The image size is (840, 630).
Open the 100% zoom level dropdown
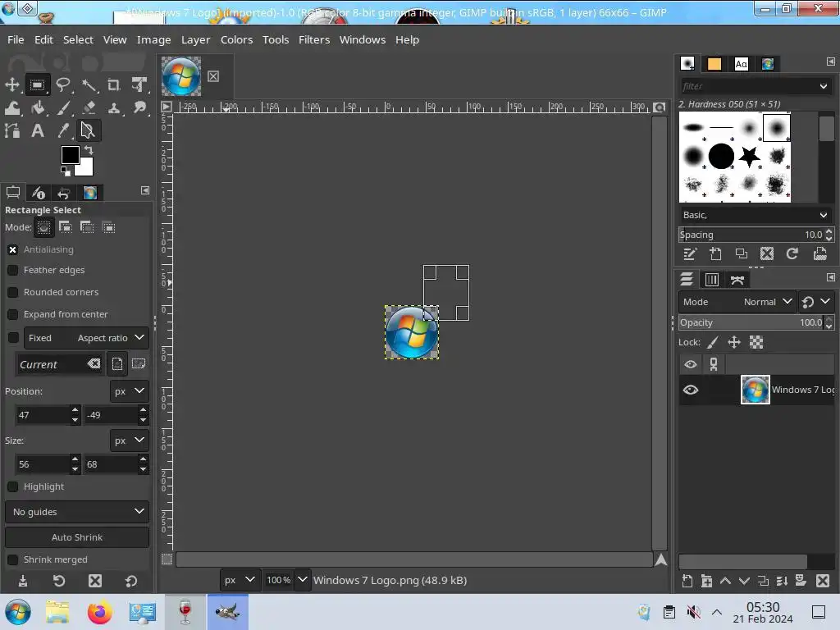303,580
